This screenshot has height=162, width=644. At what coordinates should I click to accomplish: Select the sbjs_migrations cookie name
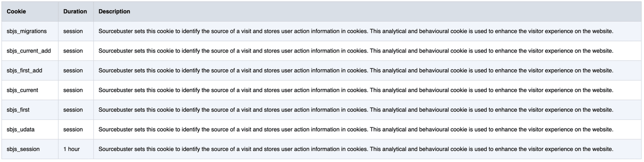[27, 31]
